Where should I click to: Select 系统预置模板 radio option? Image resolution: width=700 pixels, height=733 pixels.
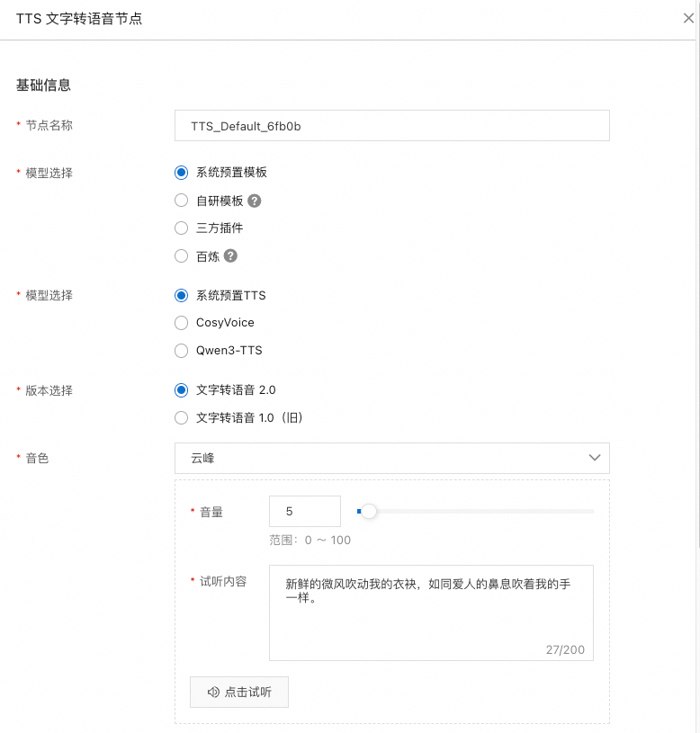click(182, 173)
